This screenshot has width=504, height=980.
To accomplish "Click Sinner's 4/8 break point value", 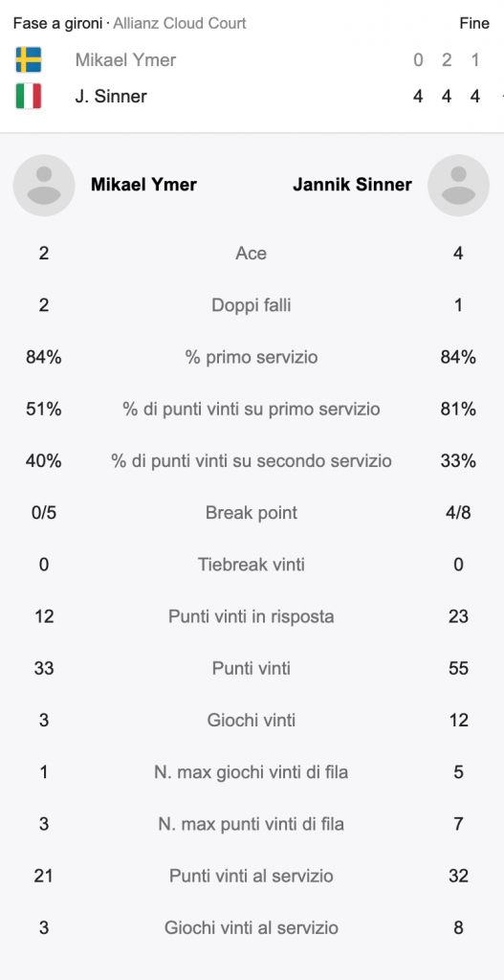I will pos(458,513).
